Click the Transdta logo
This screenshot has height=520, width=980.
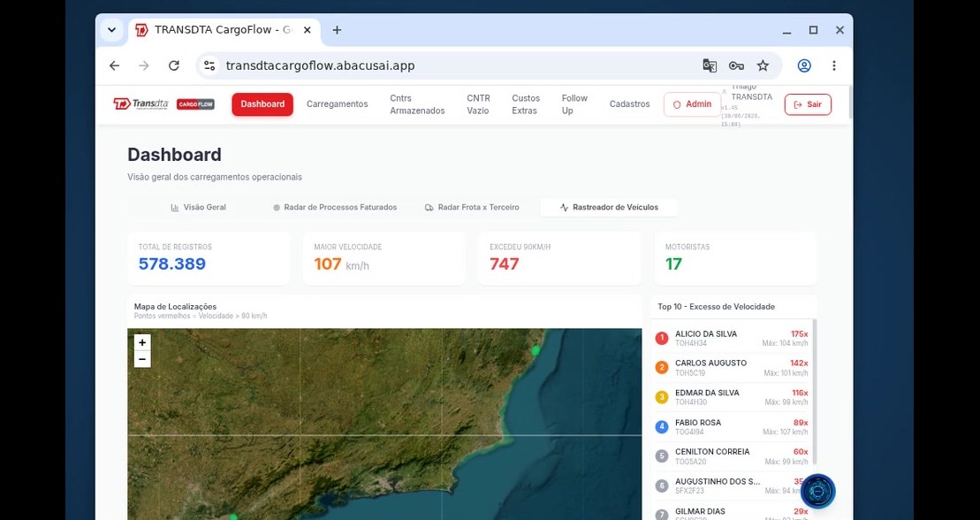coord(141,103)
